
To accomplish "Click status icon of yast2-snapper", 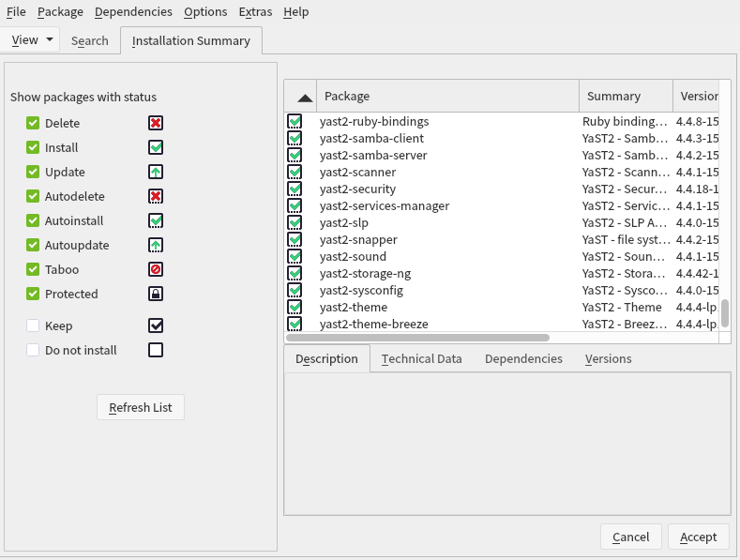I will point(294,239).
